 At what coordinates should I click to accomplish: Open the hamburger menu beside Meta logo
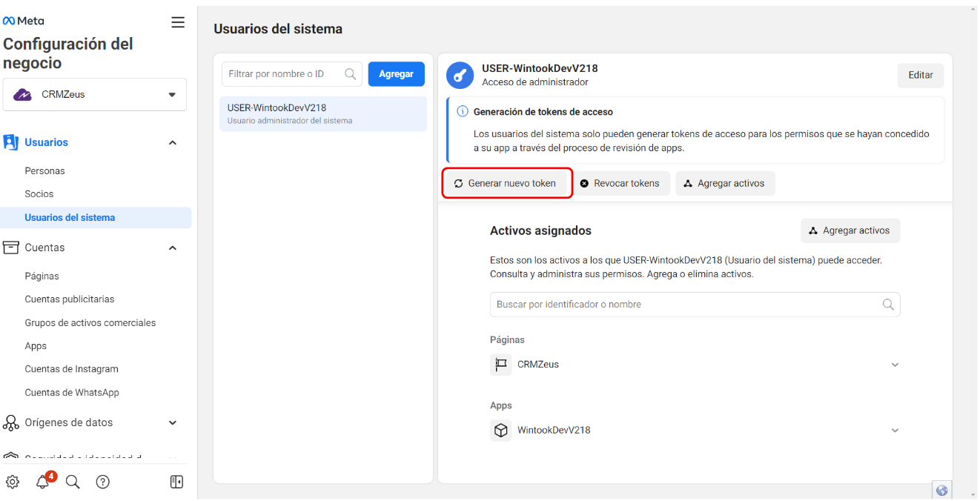pyautogui.click(x=178, y=22)
